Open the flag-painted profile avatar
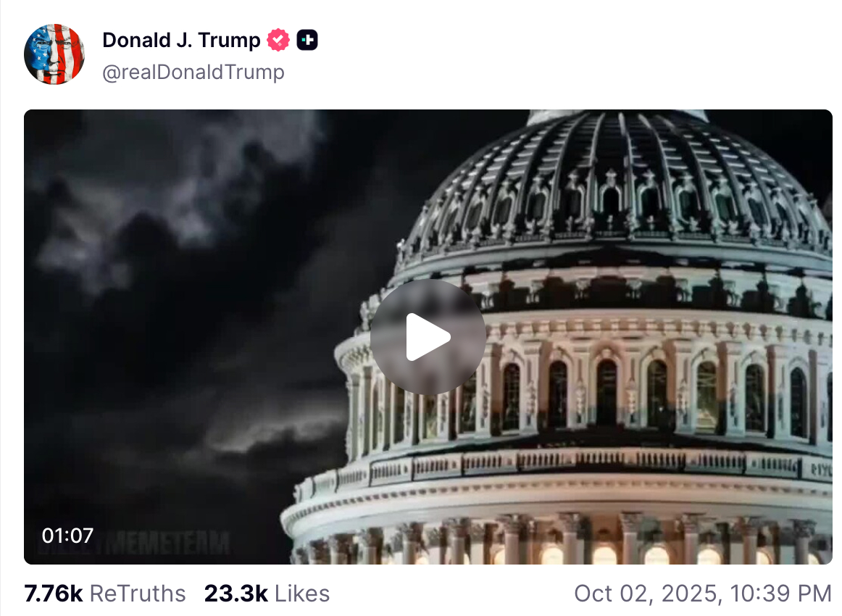This screenshot has height=616, width=842. pos(54,54)
